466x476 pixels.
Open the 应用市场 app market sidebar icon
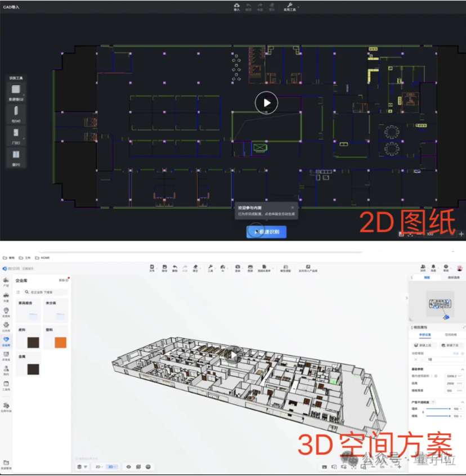click(6, 406)
